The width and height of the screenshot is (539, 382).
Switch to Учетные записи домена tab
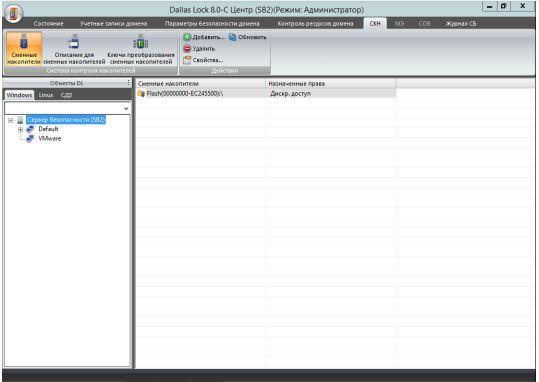click(x=113, y=24)
